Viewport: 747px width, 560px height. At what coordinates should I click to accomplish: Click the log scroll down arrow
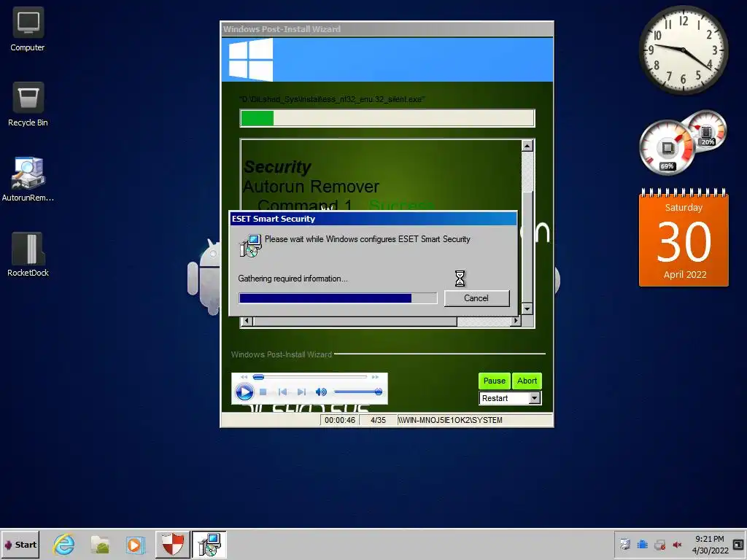527,309
